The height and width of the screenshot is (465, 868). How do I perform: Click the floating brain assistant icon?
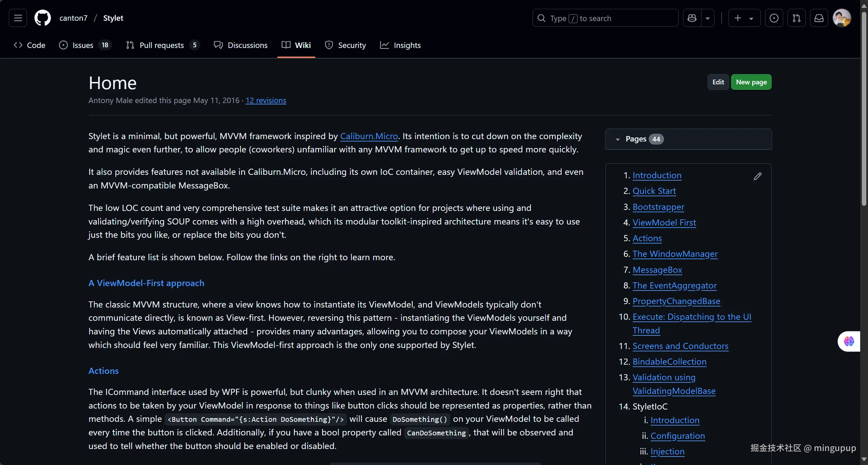(x=849, y=341)
